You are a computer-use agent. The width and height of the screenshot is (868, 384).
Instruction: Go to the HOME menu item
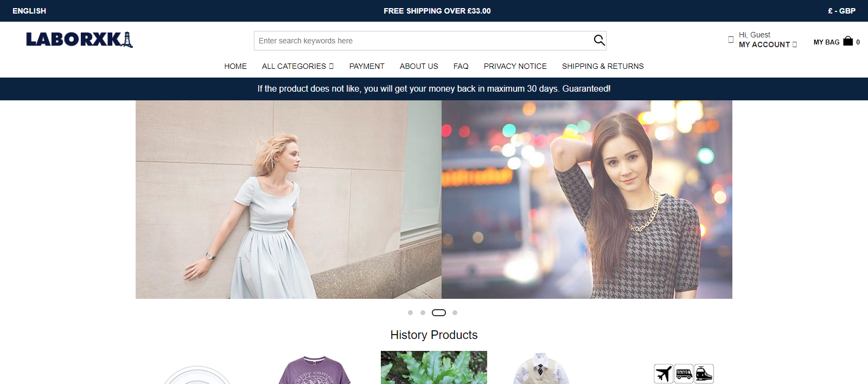235,66
